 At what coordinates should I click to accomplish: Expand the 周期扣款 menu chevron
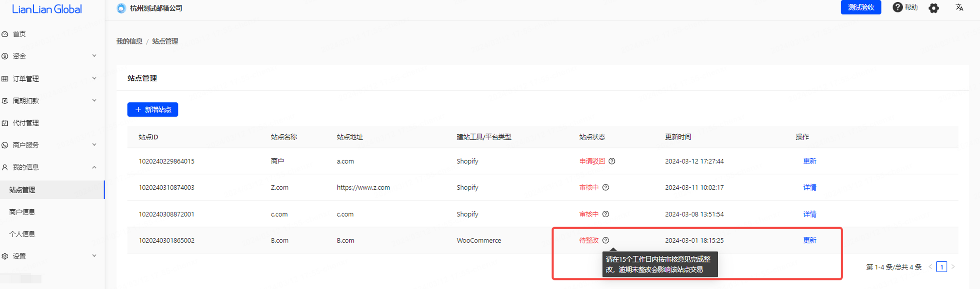94,101
